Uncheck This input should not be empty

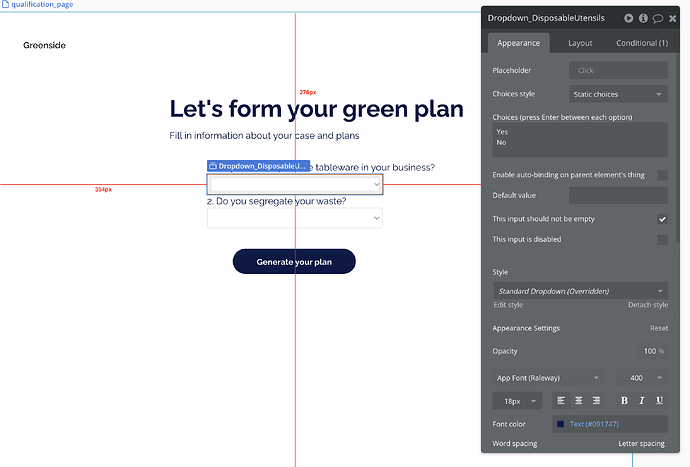[662, 219]
